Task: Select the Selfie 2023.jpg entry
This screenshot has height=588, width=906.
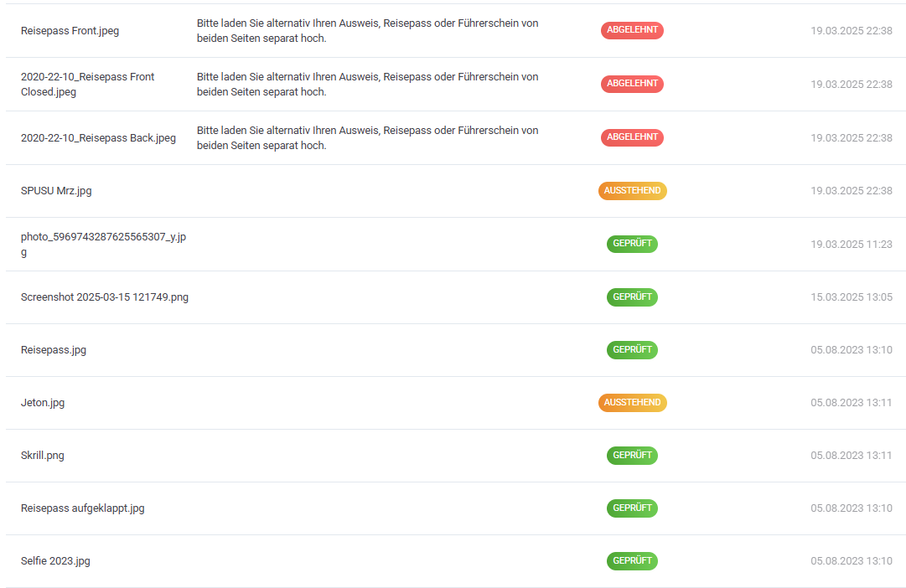Action: click(x=55, y=561)
